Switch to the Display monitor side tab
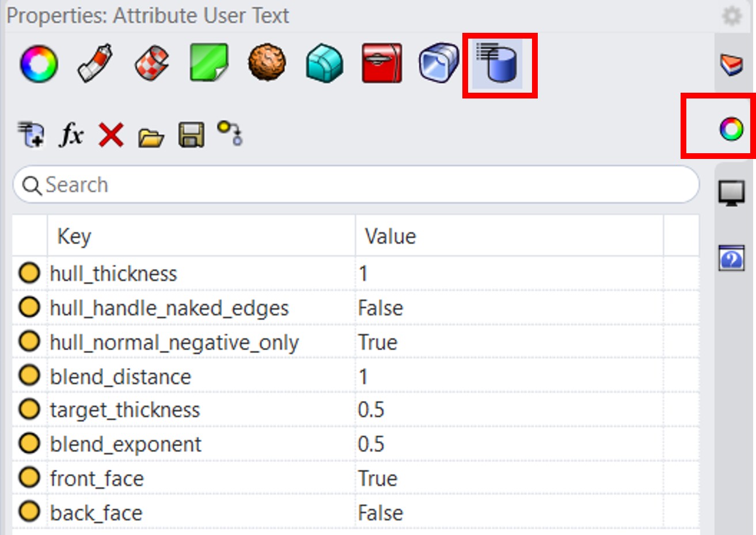This screenshot has width=756, height=535. point(731,192)
